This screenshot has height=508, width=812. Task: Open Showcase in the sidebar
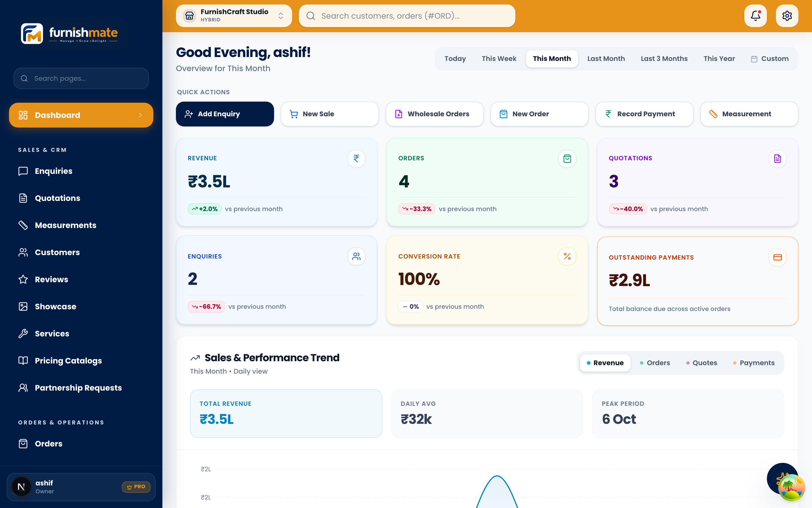coord(81,306)
